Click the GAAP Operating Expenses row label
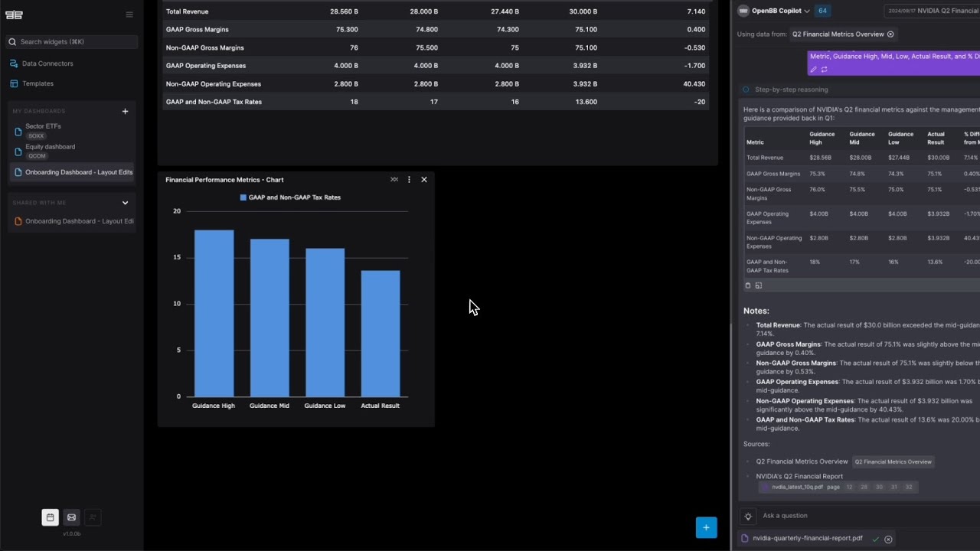980x551 pixels. click(x=206, y=66)
